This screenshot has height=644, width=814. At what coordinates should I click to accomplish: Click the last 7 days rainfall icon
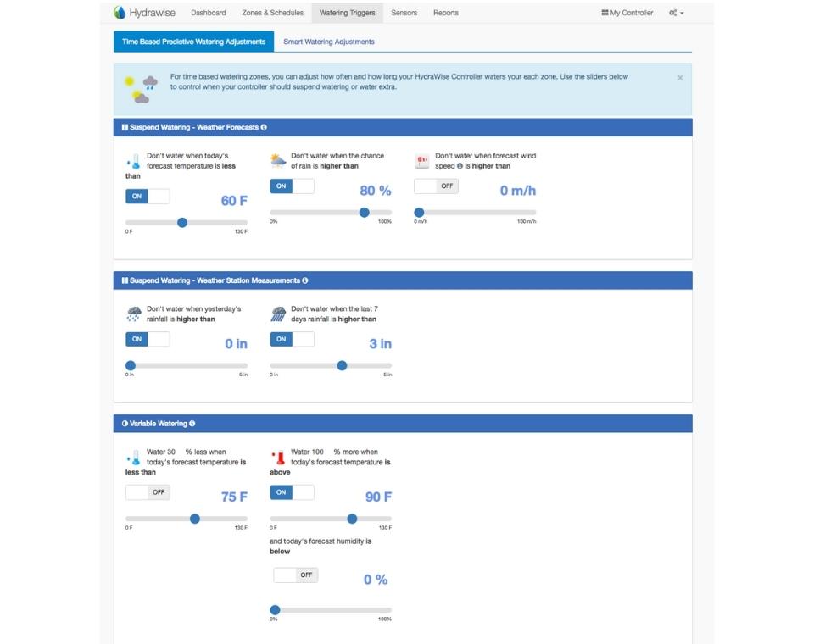pos(278,314)
